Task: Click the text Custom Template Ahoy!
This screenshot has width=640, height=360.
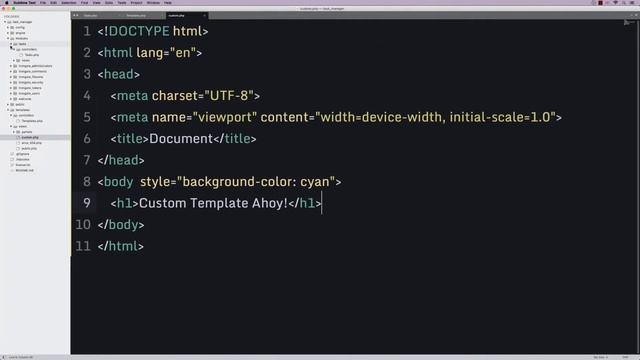Action: click(213, 203)
